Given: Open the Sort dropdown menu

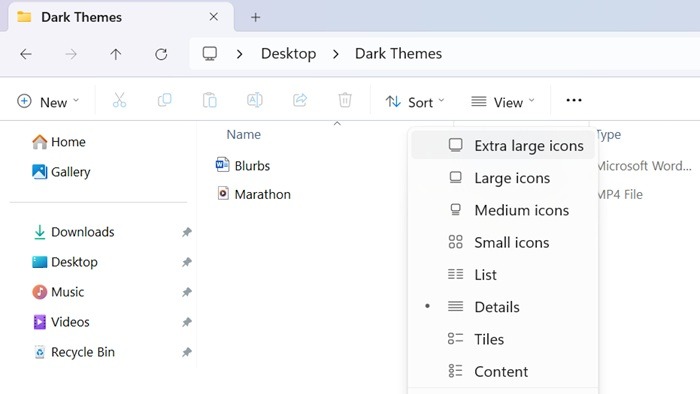Looking at the screenshot, I should pyautogui.click(x=415, y=102).
